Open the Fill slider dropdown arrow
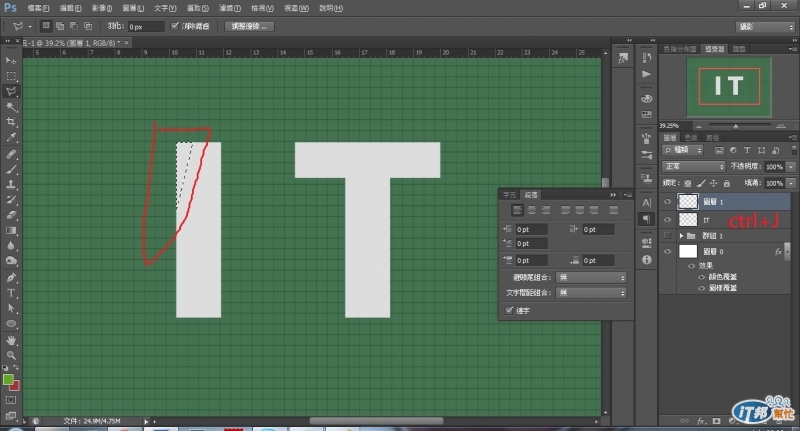The image size is (800, 431). (791, 183)
